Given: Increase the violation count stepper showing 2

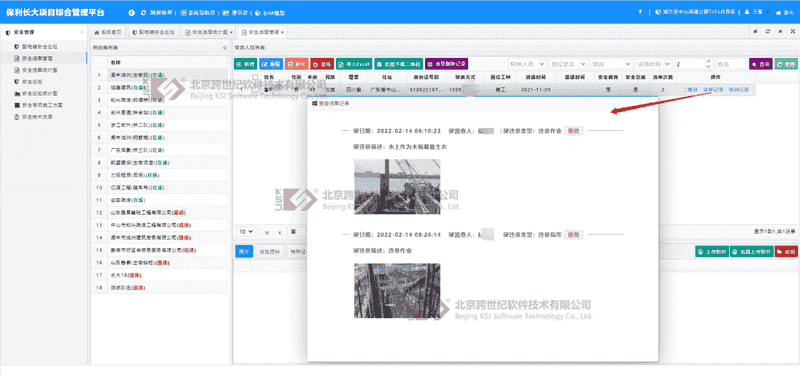Looking at the screenshot, I should pos(708,62).
